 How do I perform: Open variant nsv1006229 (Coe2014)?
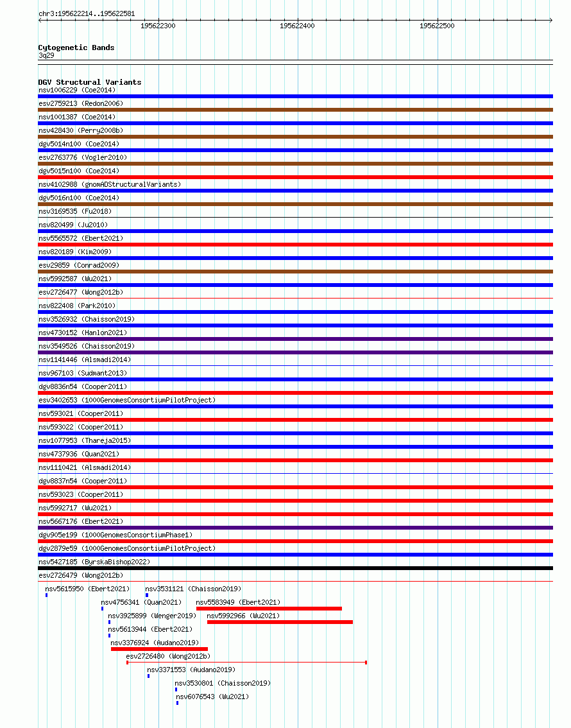pyautogui.click(x=77, y=90)
